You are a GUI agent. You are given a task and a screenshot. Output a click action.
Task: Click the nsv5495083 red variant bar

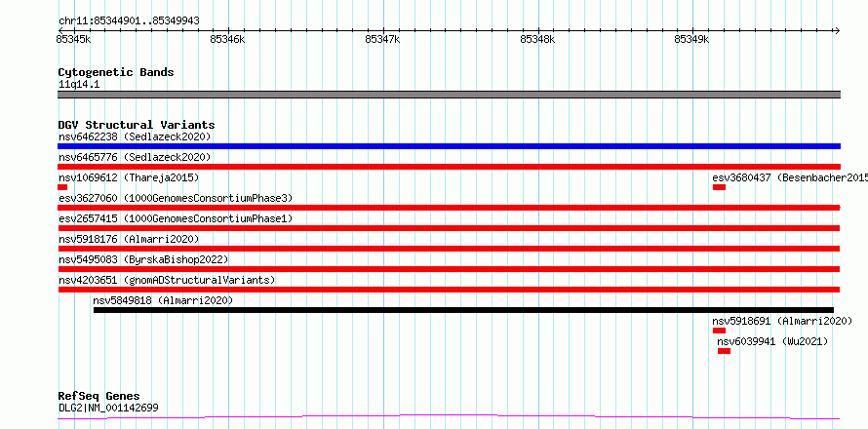point(449,269)
